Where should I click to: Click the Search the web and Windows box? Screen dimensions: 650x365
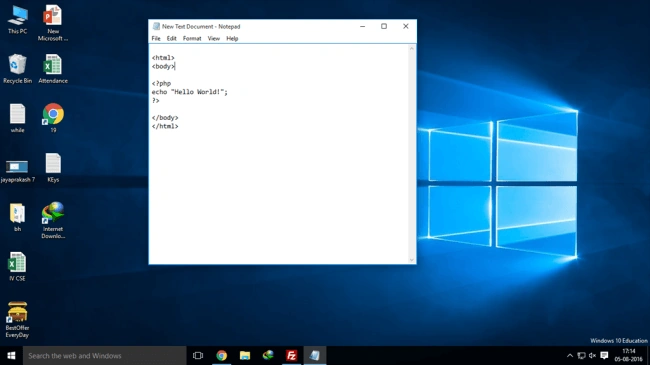(104, 355)
